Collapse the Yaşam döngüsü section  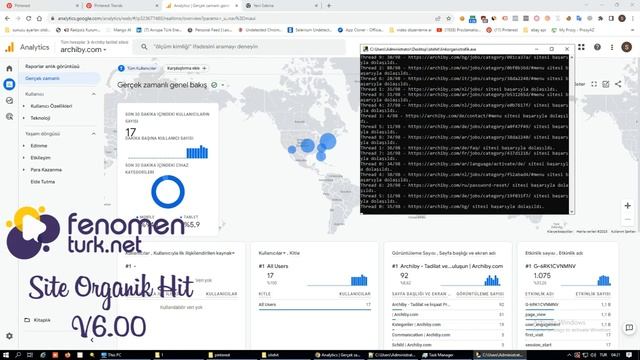[93, 134]
